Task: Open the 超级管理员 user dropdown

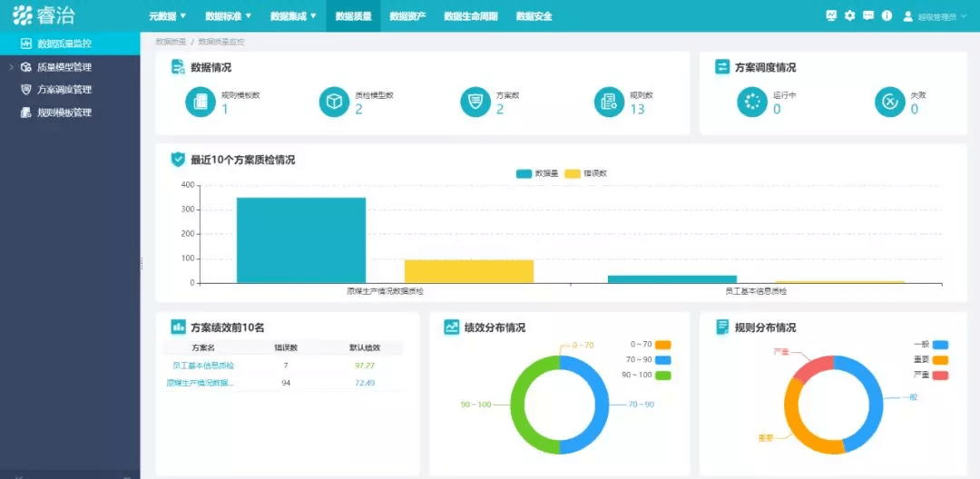Action: coord(939,17)
